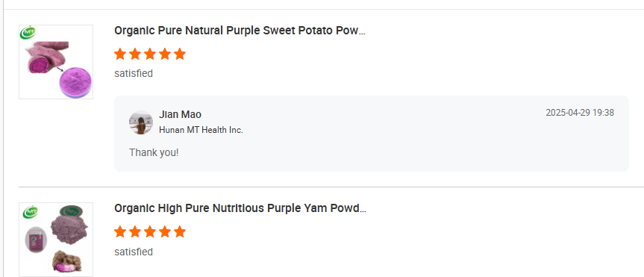Click the Jian Mao reviewer name
This screenshot has height=277, width=644.
click(x=180, y=114)
